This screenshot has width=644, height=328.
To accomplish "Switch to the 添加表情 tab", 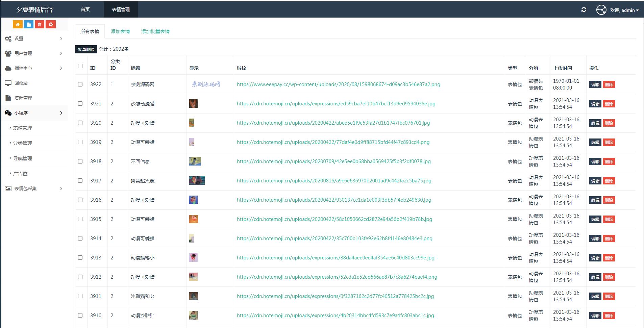I will [120, 31].
